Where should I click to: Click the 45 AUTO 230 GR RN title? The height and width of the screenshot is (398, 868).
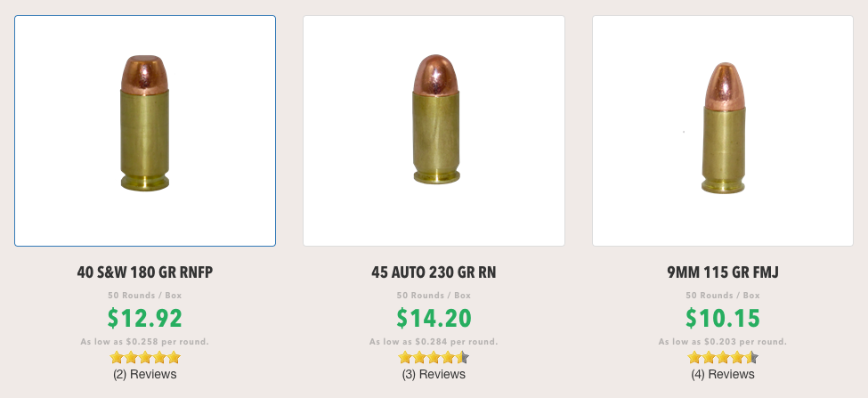[434, 272]
